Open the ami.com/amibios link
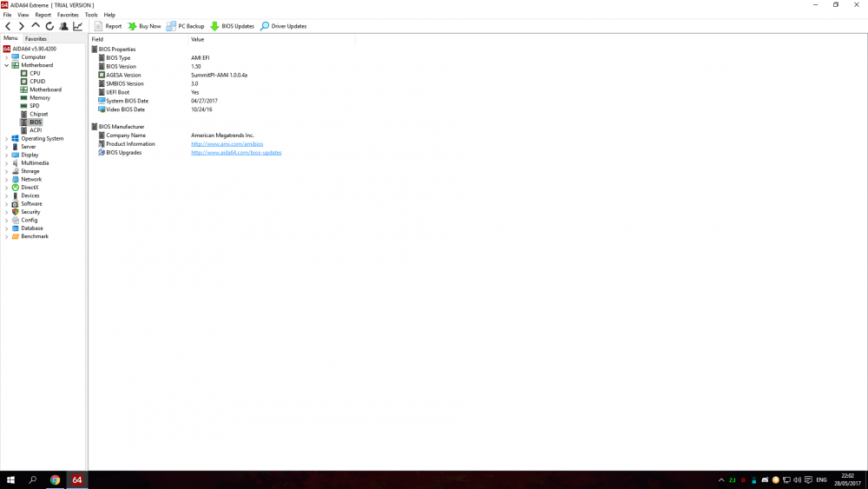The width and height of the screenshot is (868, 489). tap(227, 144)
